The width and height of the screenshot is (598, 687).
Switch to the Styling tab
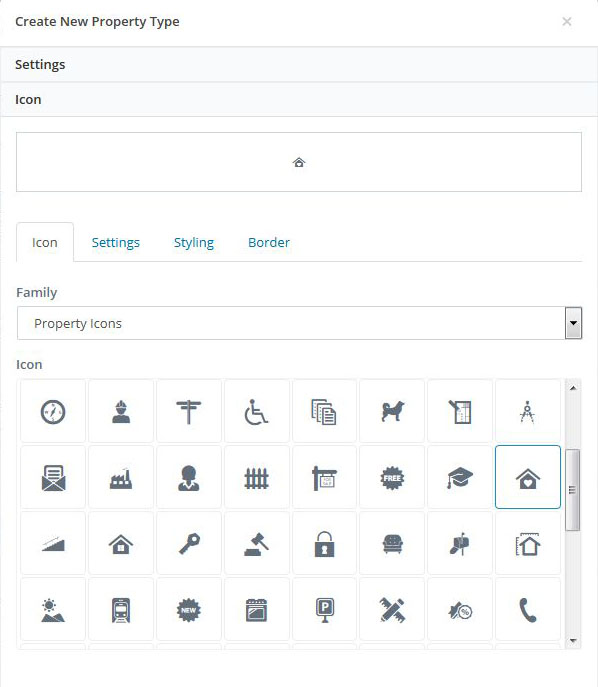pyautogui.click(x=194, y=242)
